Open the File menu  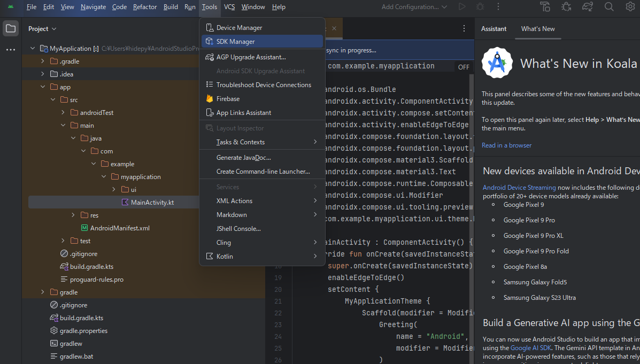pos(32,6)
